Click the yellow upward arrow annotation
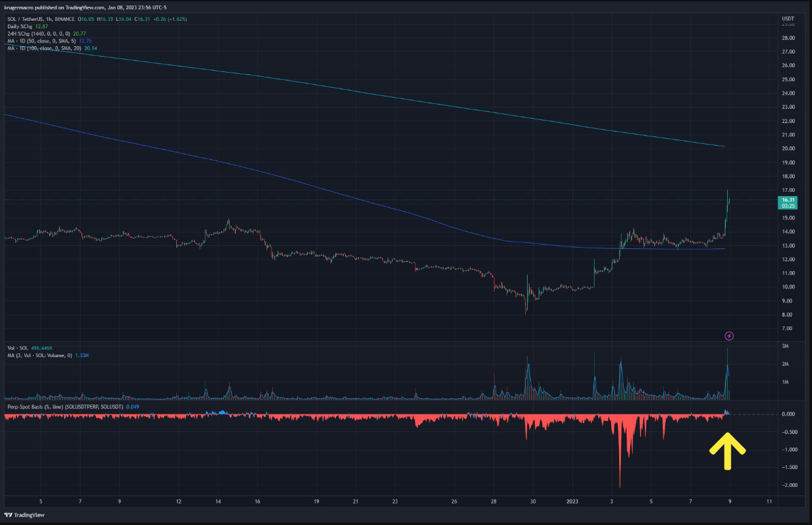 click(727, 451)
